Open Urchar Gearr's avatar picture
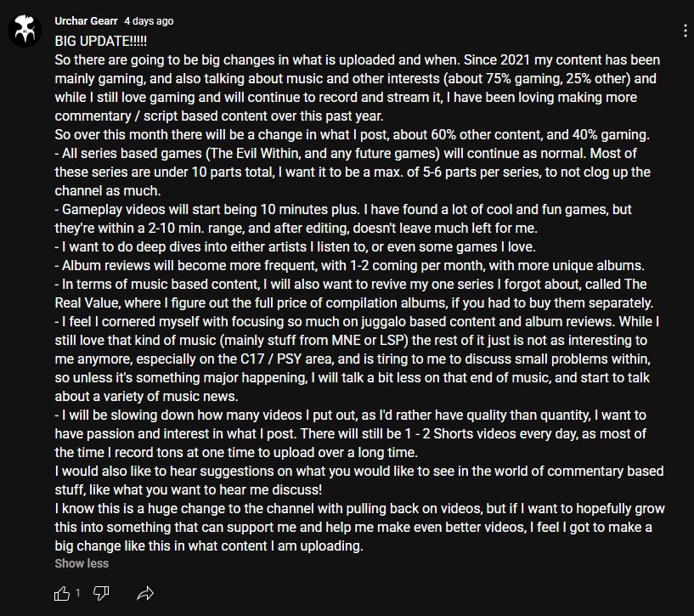 pyautogui.click(x=25, y=30)
